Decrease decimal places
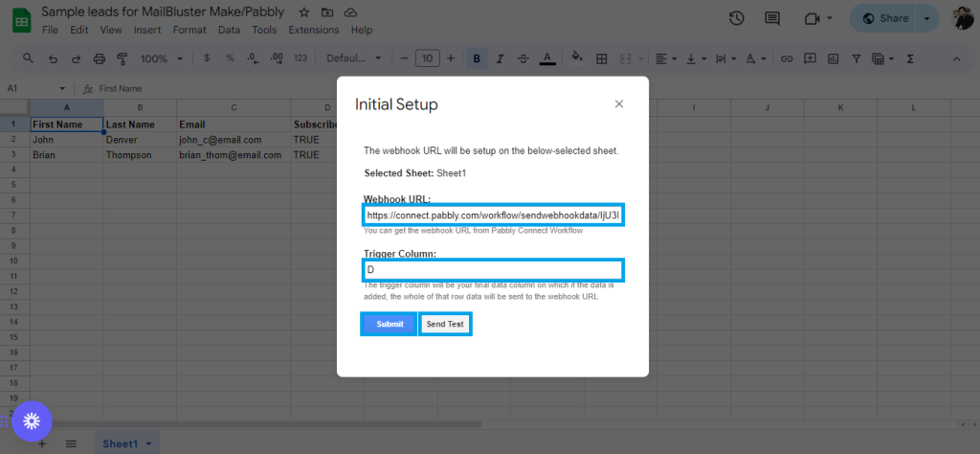 click(x=253, y=58)
